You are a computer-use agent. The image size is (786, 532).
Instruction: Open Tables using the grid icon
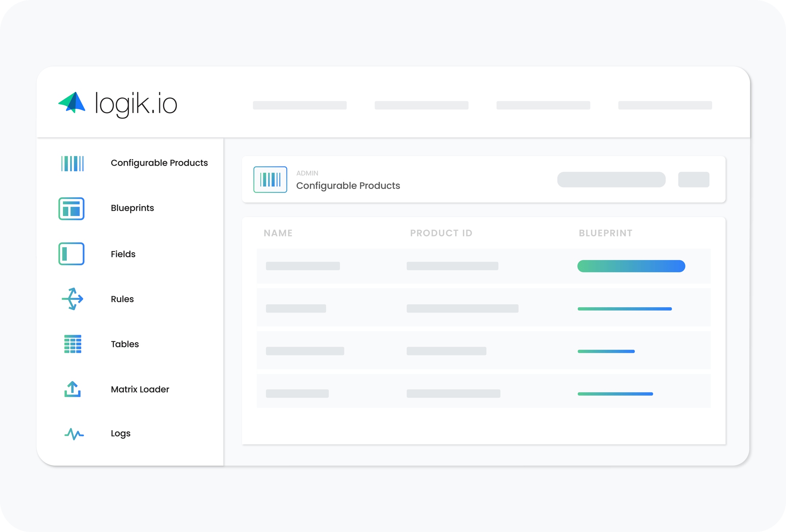click(73, 344)
